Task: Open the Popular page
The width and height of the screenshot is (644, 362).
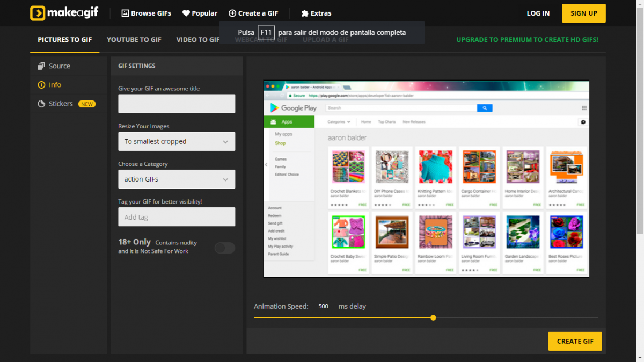Action: coord(200,13)
